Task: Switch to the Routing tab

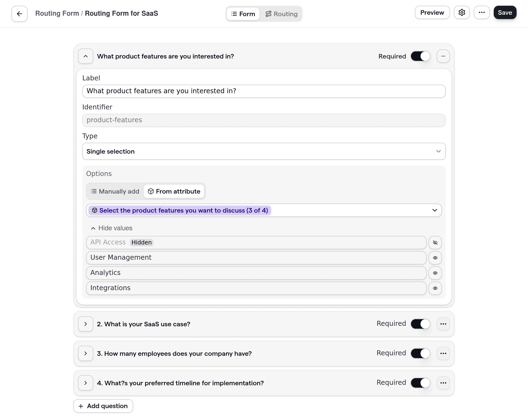Action: click(x=281, y=14)
